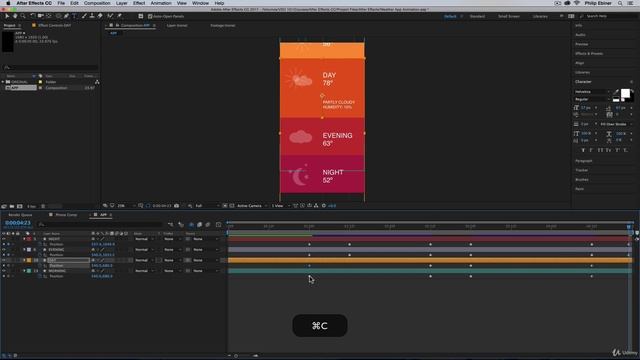Select the Horizontal Type tool

click(x=74, y=16)
